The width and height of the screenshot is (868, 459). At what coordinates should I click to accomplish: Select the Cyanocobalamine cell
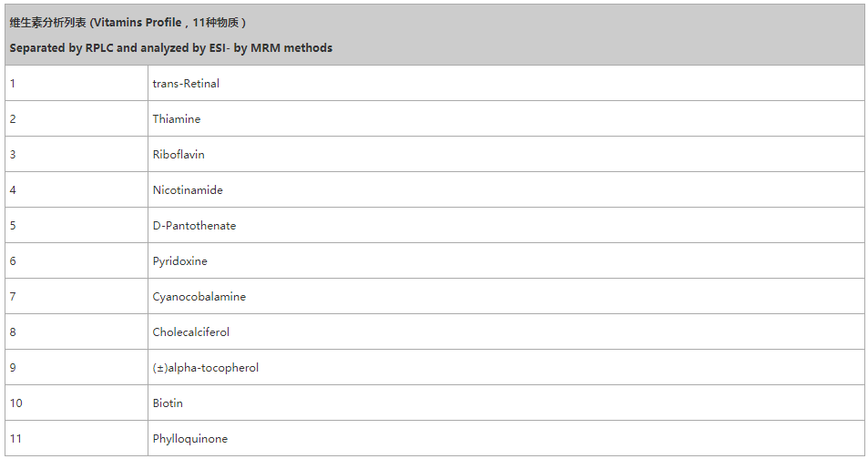coord(199,297)
